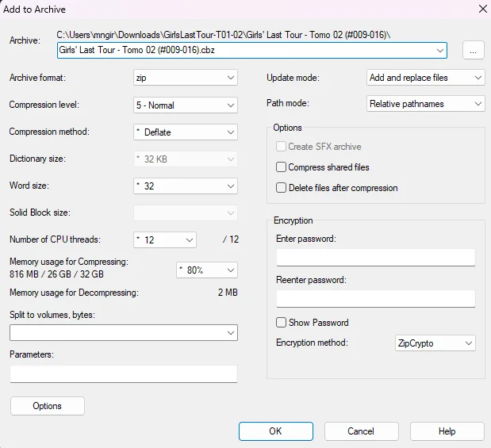Expand the Compression level dropdown

click(x=186, y=105)
